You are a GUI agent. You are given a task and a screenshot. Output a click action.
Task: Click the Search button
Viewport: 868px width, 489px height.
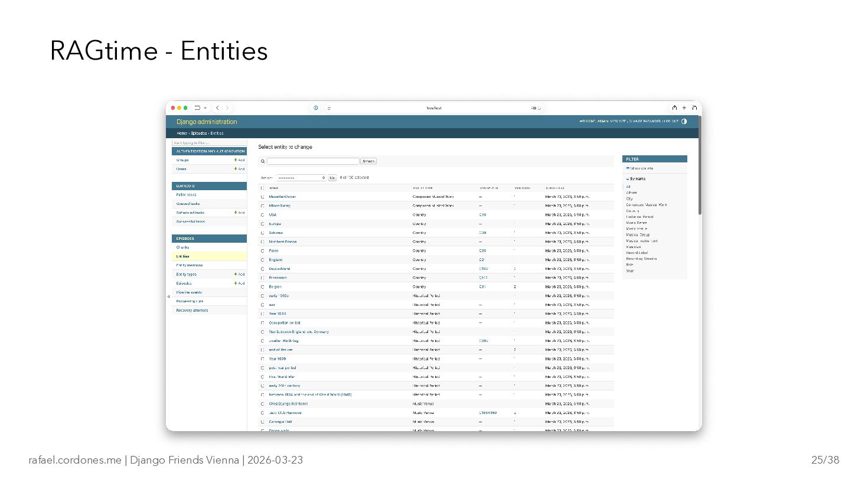[368, 161]
